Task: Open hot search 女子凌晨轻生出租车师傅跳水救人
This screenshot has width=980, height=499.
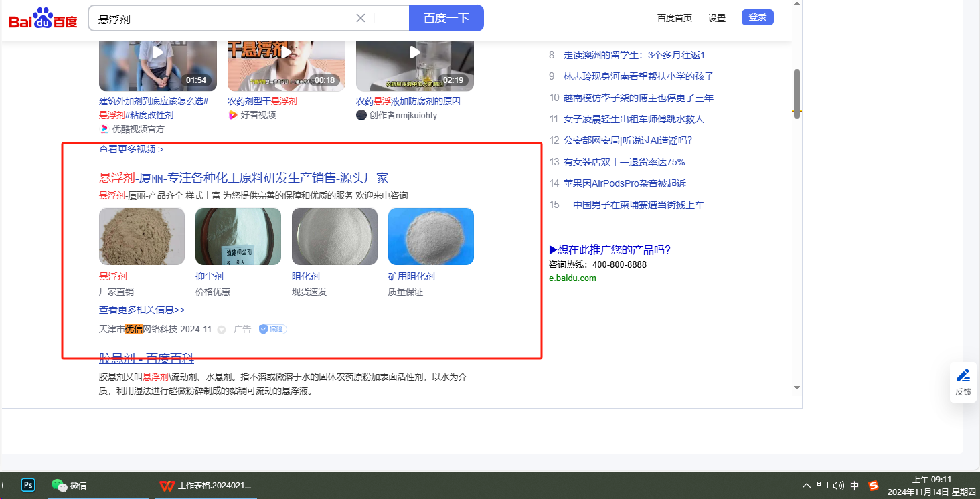Action: 634,119
